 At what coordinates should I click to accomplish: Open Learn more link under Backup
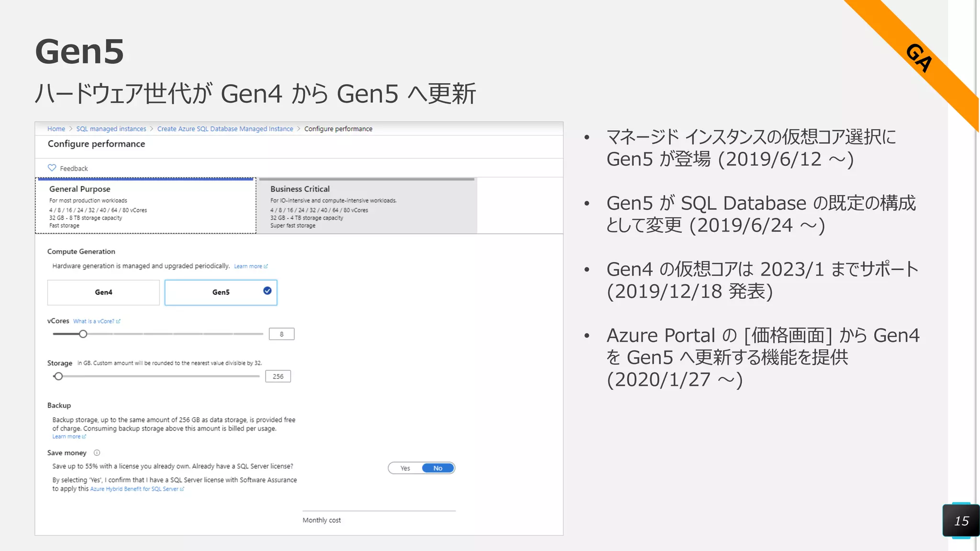69,437
